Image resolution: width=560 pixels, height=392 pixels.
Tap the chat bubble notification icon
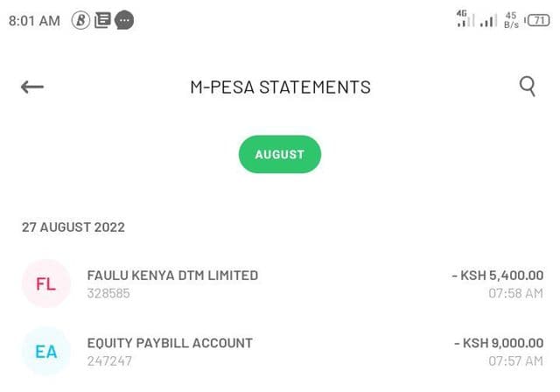[124, 20]
